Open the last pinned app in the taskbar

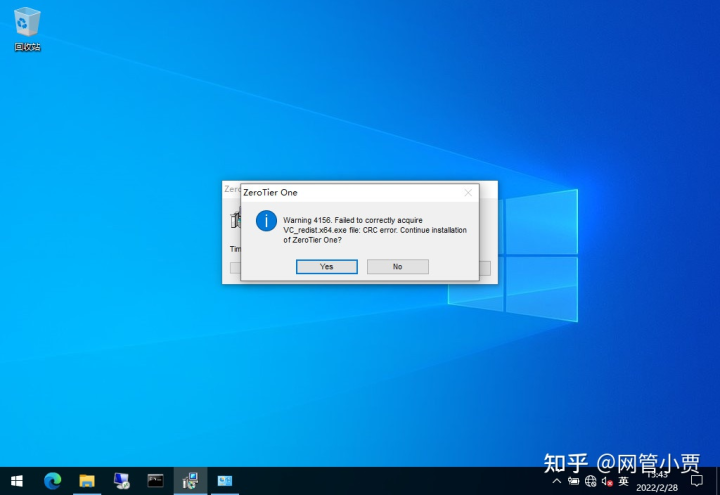tap(225, 481)
